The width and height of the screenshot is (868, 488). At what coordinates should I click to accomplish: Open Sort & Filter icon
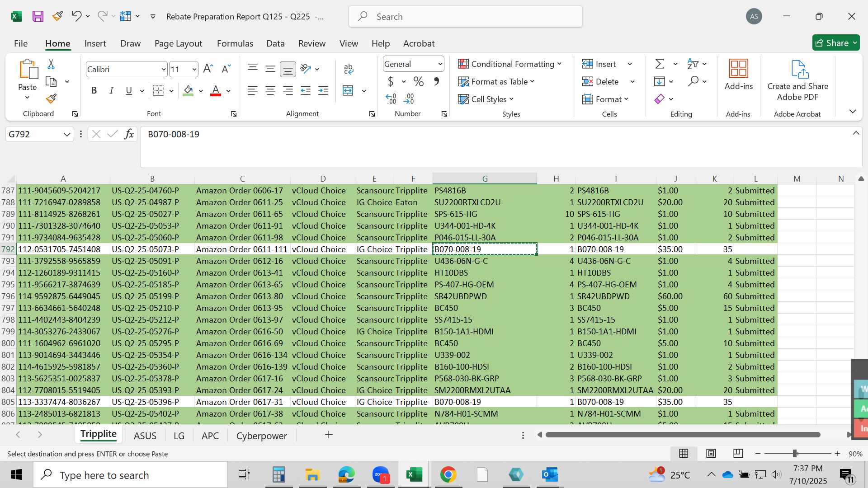[x=693, y=64]
